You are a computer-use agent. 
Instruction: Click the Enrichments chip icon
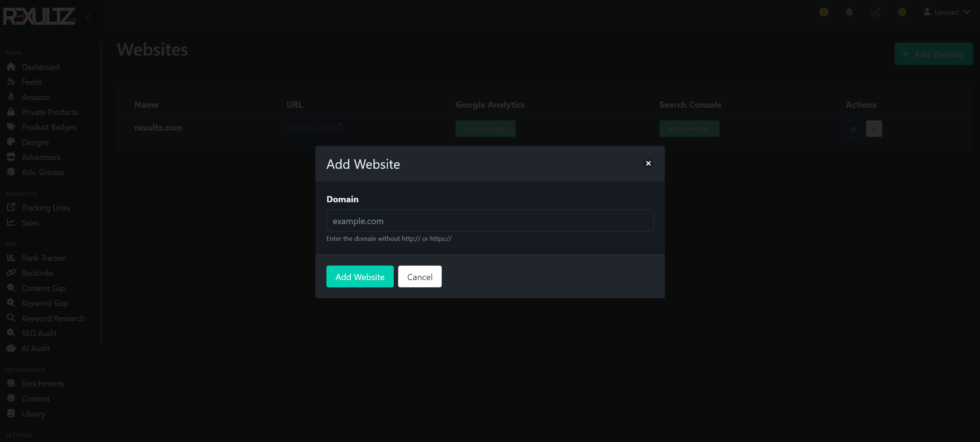[x=11, y=383]
